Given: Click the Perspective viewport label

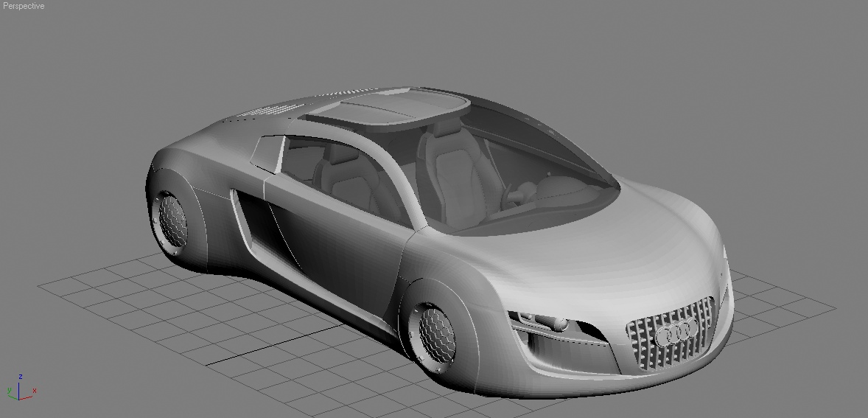Looking at the screenshot, I should (x=24, y=6).
